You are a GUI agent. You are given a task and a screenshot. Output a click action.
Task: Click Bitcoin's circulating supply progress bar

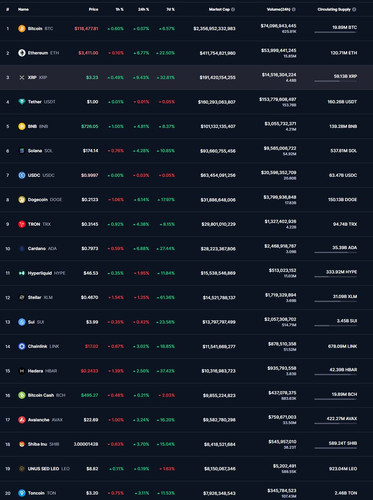[x=336, y=32]
